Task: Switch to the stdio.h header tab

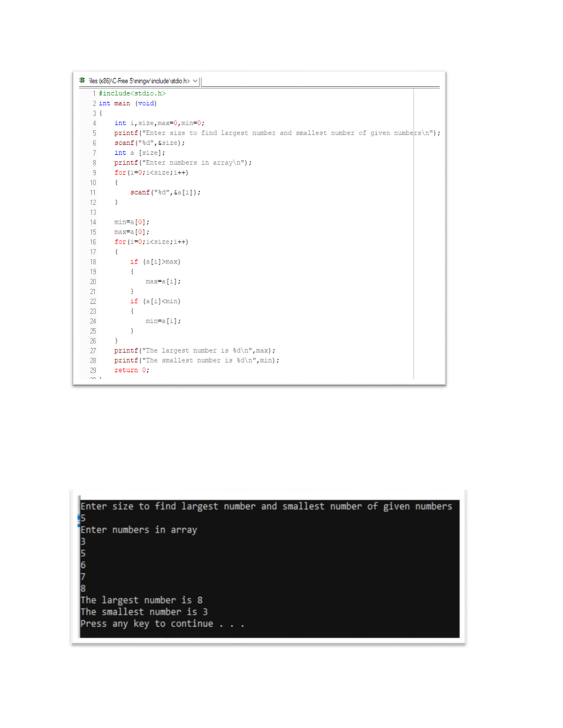Action: pyautogui.click(x=141, y=81)
